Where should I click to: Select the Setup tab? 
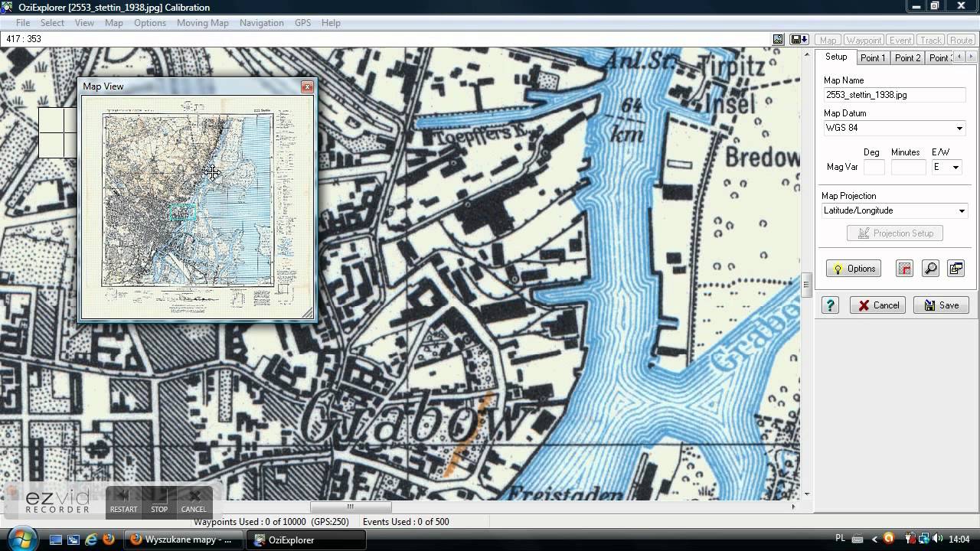[836, 57]
